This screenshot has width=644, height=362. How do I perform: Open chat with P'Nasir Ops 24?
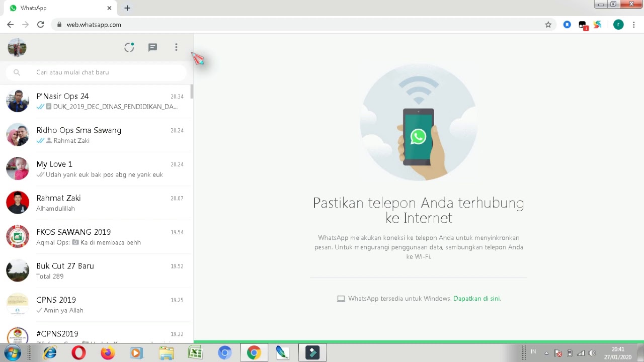(96, 101)
